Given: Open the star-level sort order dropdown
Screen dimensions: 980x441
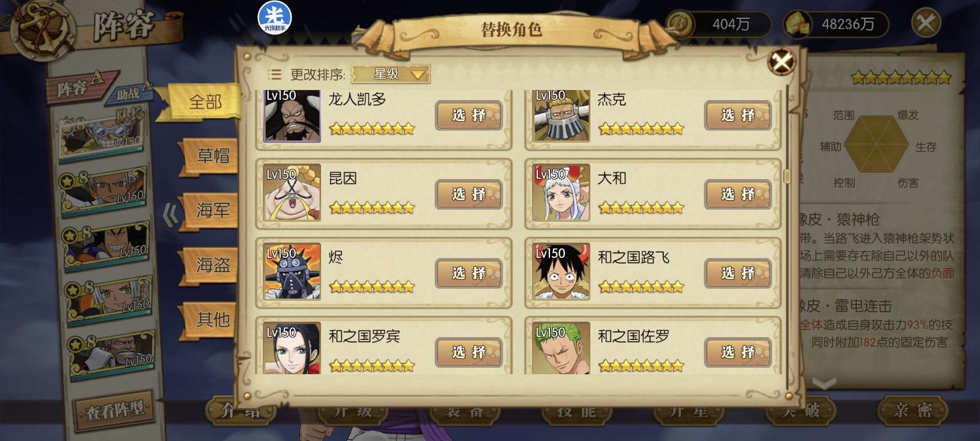Looking at the screenshot, I should (x=391, y=74).
